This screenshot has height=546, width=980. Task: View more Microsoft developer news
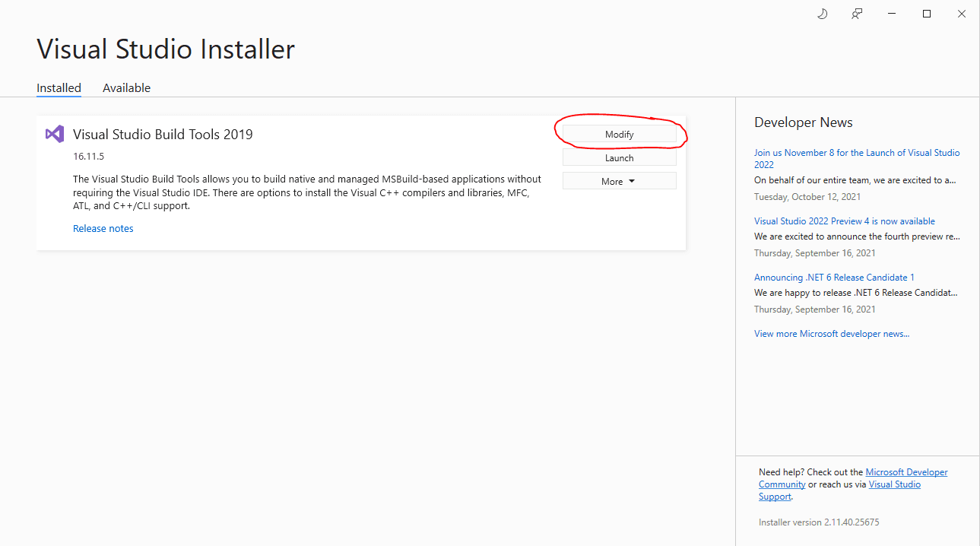coord(832,334)
